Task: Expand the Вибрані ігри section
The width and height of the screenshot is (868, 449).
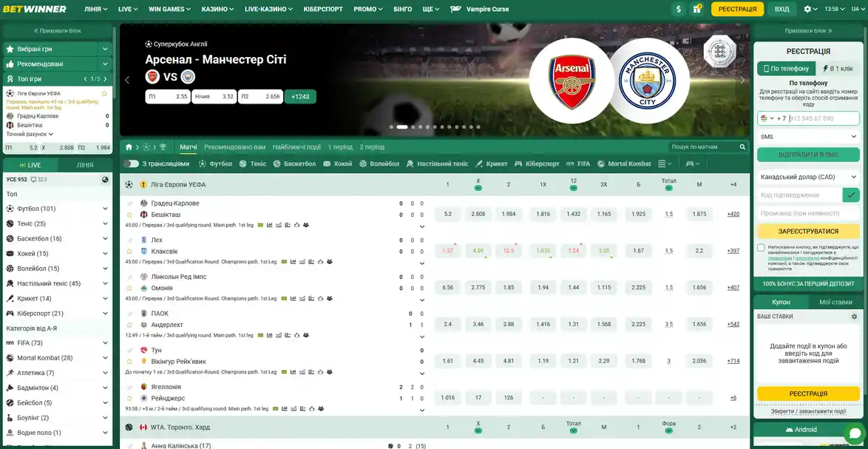Action: [x=105, y=49]
